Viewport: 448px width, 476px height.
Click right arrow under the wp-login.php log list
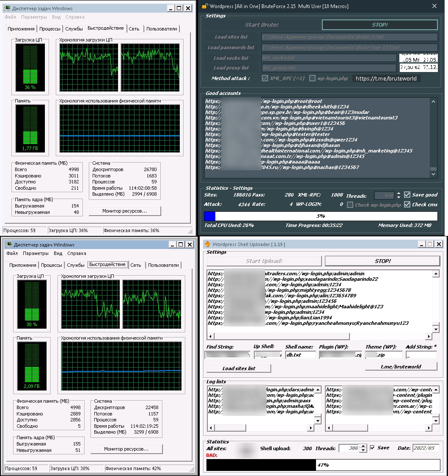coord(310,428)
